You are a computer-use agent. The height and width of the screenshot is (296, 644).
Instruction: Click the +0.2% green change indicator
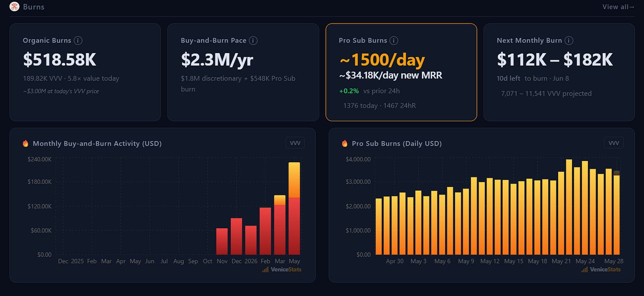pos(349,91)
